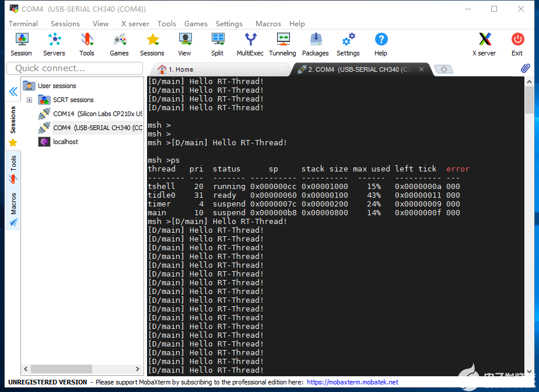This screenshot has height=392, width=539.
Task: Click the MobaXterm title bar app icon
Action: [x=14, y=9]
